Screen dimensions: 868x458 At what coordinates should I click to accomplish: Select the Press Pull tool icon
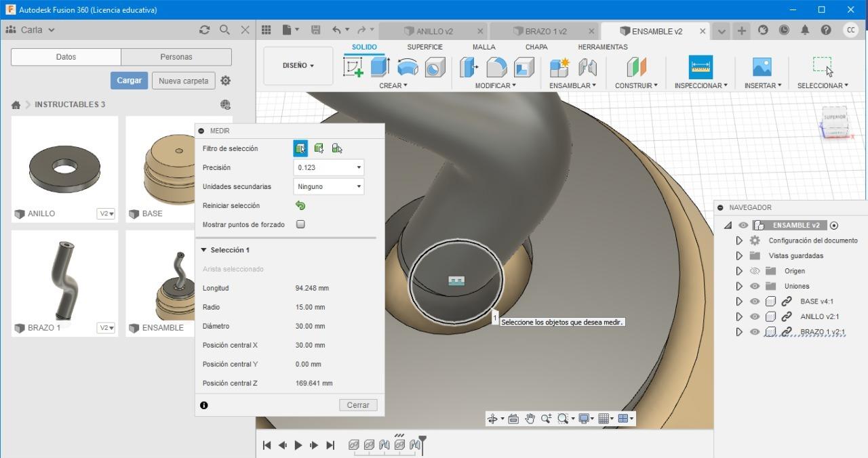pos(469,67)
